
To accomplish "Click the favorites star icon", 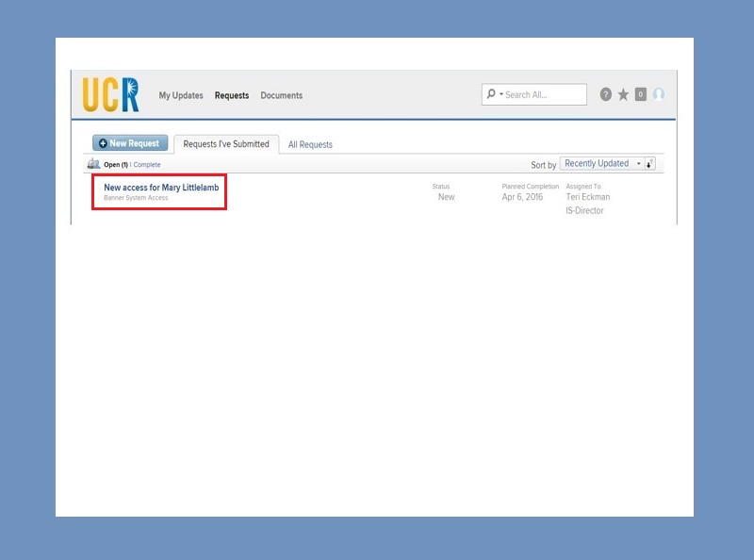I will point(623,94).
